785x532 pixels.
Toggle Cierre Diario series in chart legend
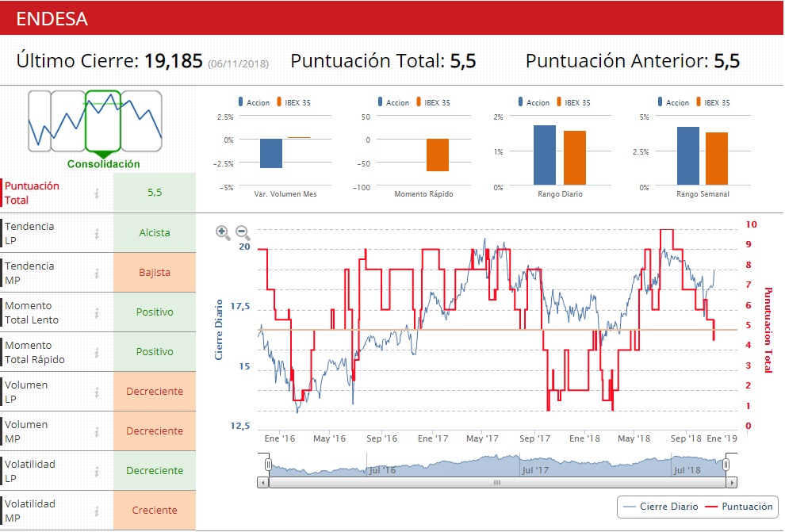(661, 507)
